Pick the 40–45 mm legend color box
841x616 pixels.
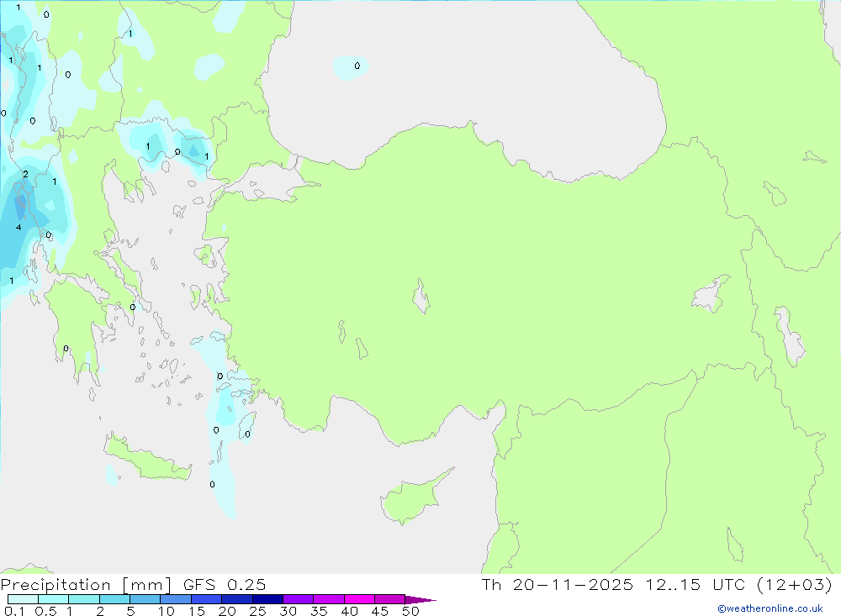point(359,599)
